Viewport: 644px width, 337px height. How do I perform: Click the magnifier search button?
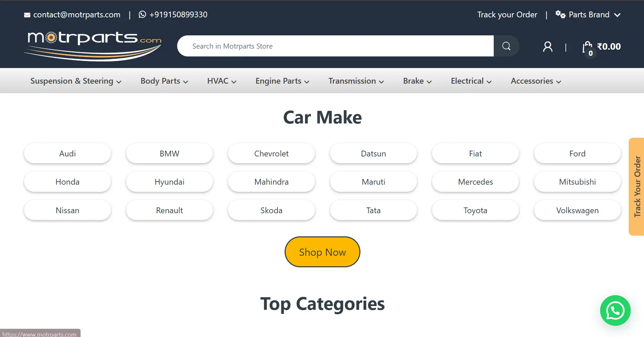point(506,46)
